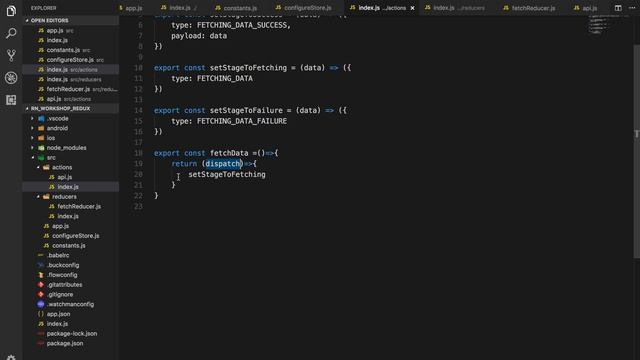640x360 pixels.
Task: Open the Source Control view
Action: click(11, 55)
